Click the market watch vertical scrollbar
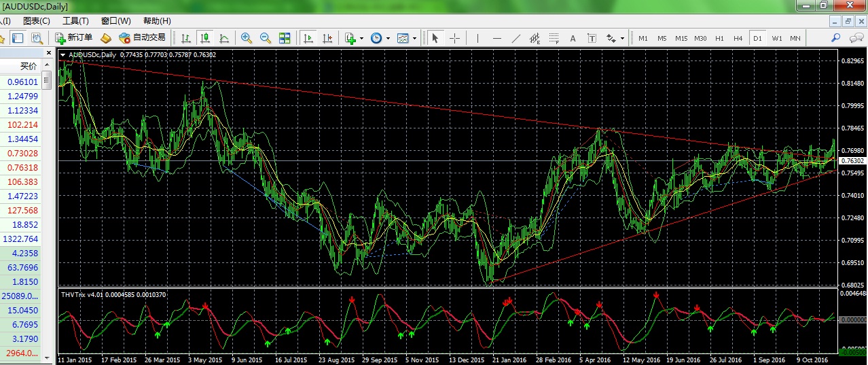Viewport: 868px width, 365px height. (47, 208)
